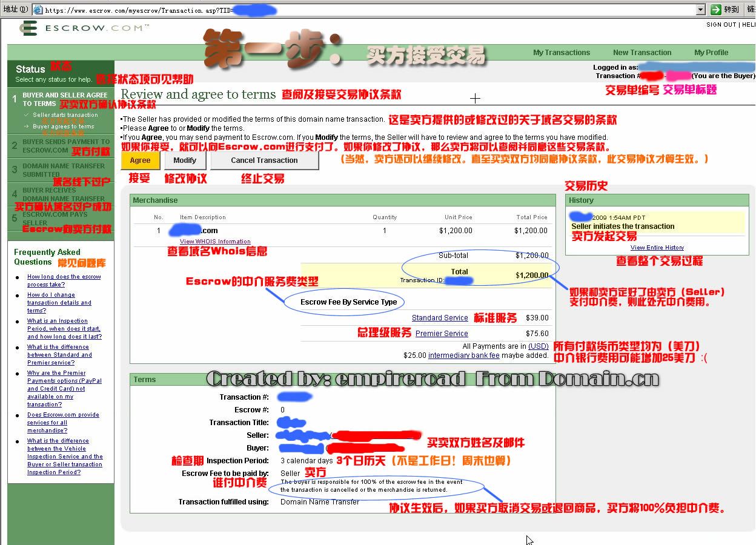The height and width of the screenshot is (545, 756).
Task: Click the '$75.60' premier service fee
Action: (x=537, y=334)
